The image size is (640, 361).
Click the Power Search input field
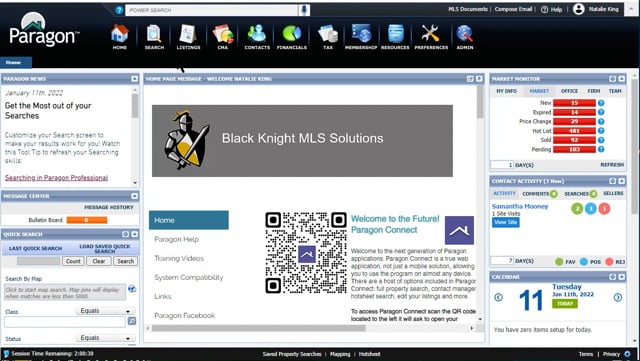click(211, 10)
